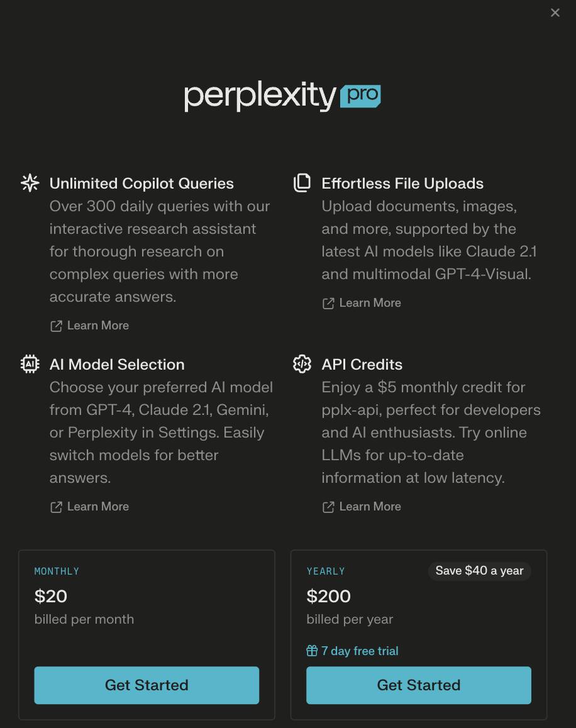Click the API Credits gear icon
The width and height of the screenshot is (576, 728).
(x=302, y=363)
